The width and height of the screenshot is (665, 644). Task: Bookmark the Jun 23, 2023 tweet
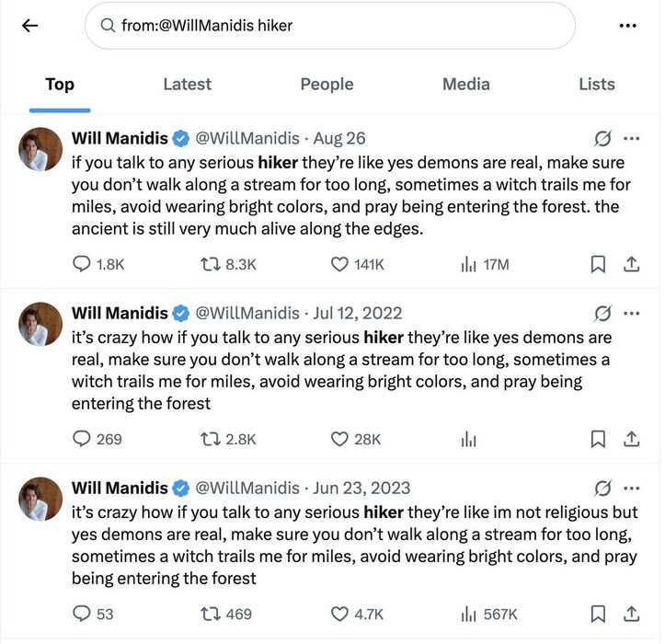(x=598, y=614)
